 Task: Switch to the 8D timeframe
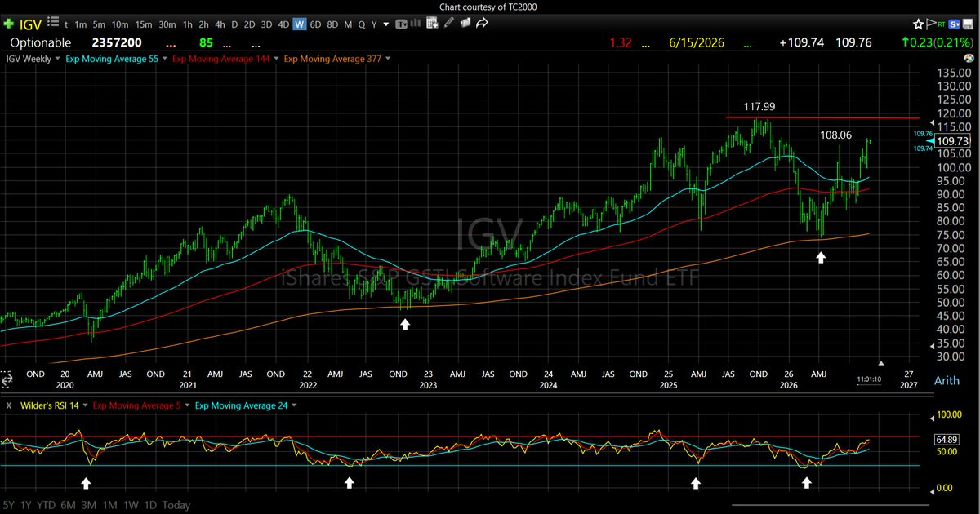pyautogui.click(x=332, y=24)
